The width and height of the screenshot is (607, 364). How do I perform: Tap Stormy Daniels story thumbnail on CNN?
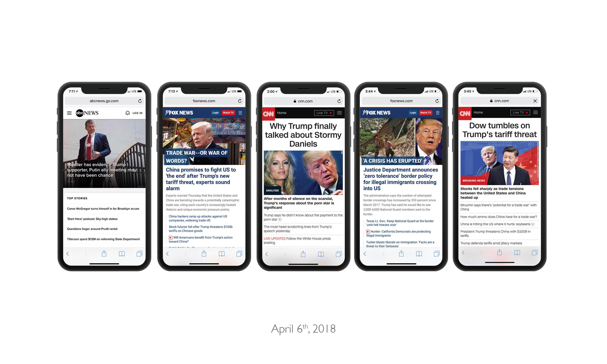[302, 173]
